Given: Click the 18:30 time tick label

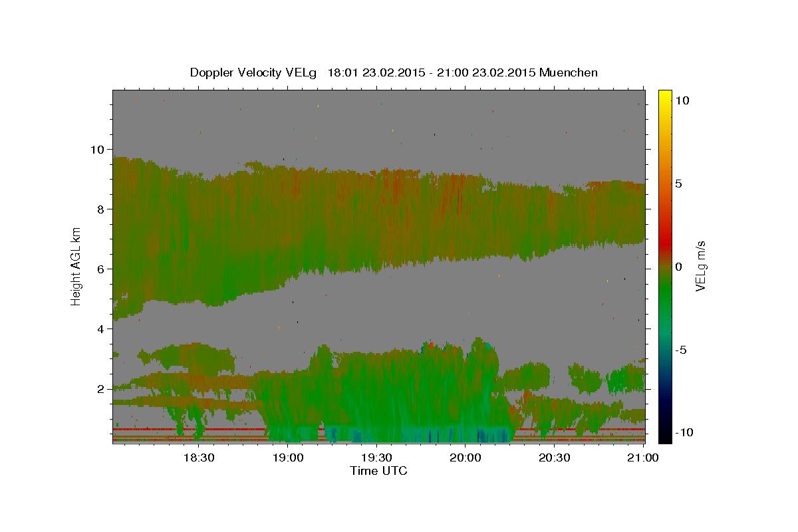Looking at the screenshot, I should (x=198, y=458).
